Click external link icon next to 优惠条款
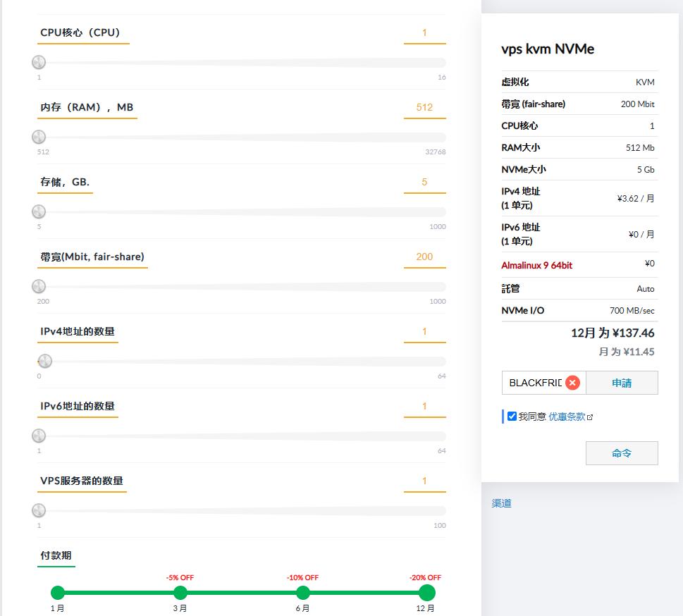 (590, 417)
